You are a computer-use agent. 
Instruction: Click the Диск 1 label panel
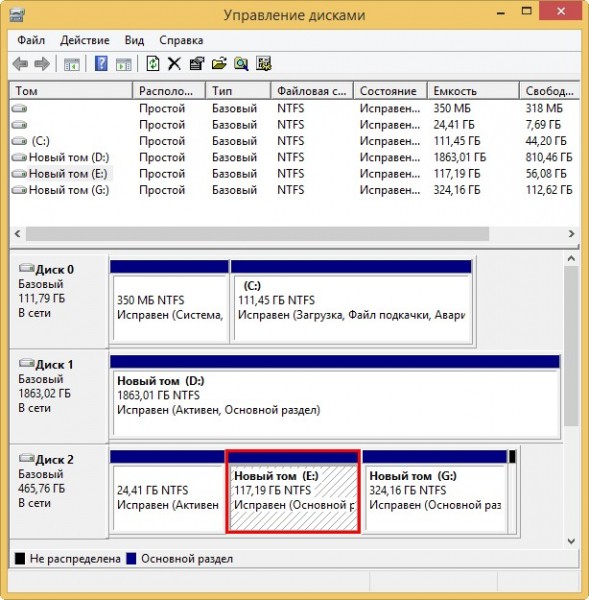(58, 396)
